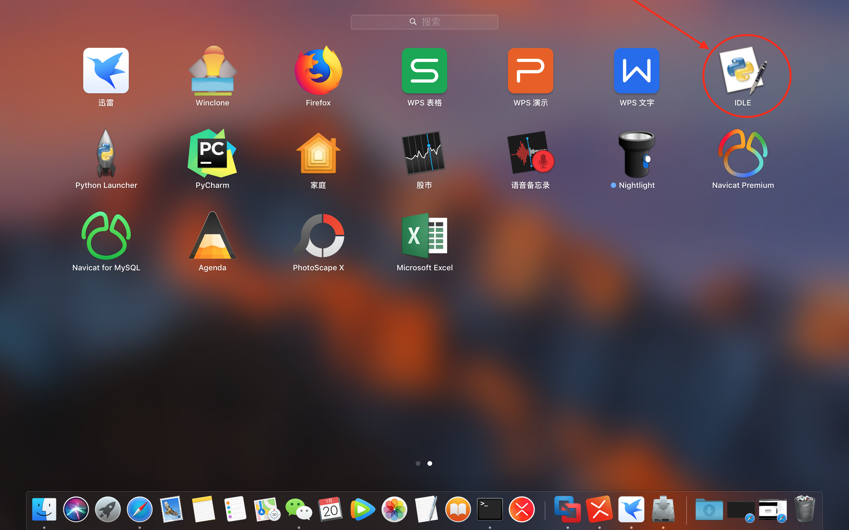Screen dimensions: 849x530
Task: Restore the dark minimized Safari window
Action: click(x=741, y=511)
